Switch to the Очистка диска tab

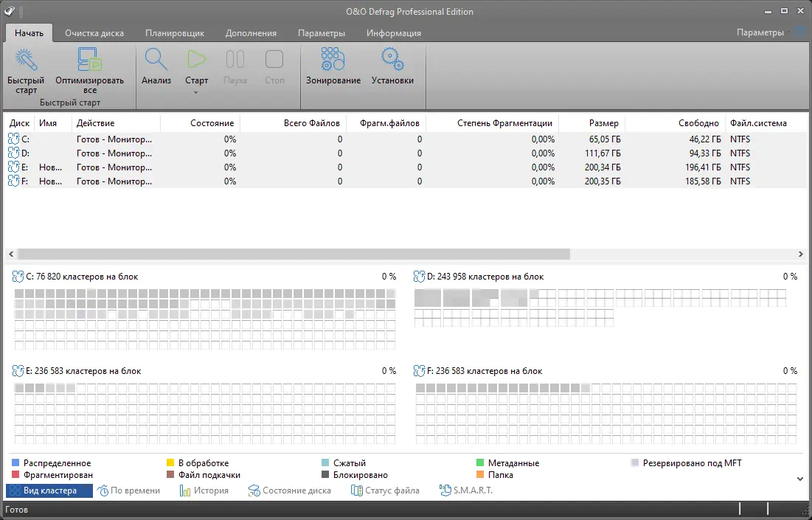[94, 32]
